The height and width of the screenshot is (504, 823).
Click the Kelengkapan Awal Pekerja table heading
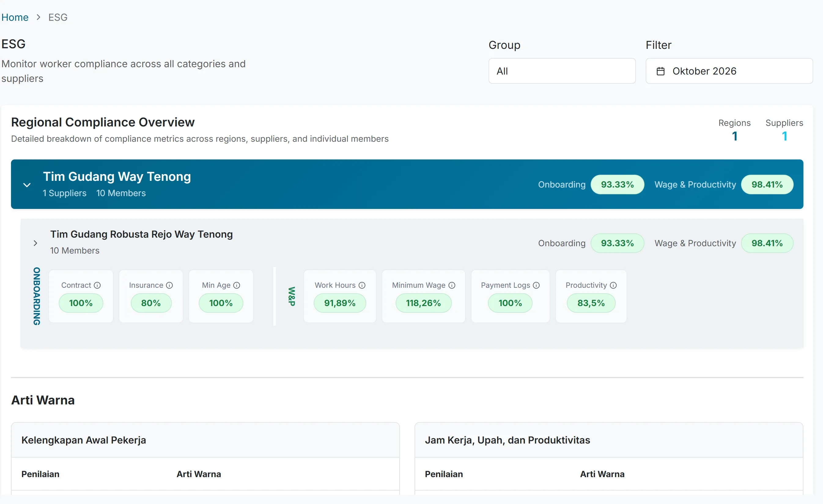point(83,440)
